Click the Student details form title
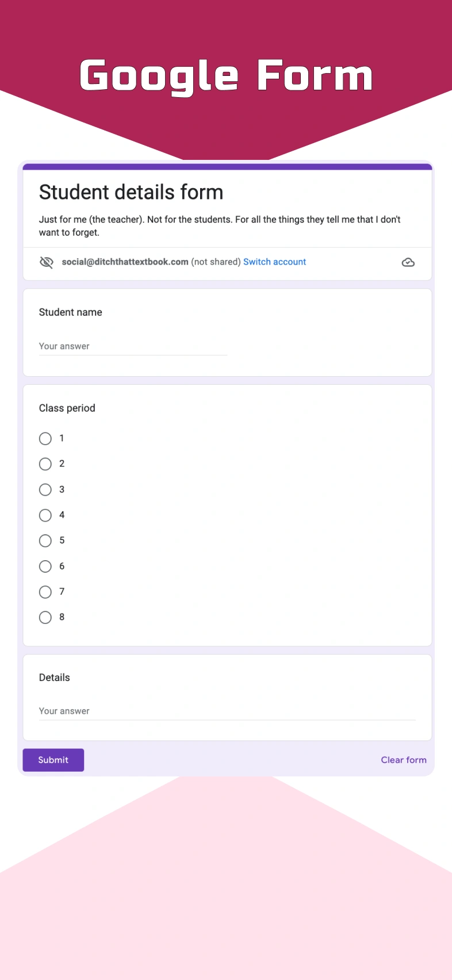 (131, 192)
